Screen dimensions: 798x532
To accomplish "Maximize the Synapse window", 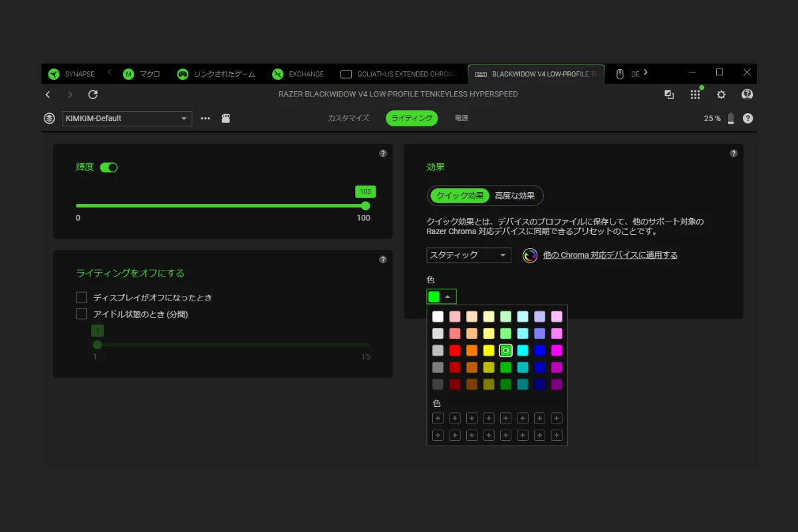I will click(x=720, y=72).
